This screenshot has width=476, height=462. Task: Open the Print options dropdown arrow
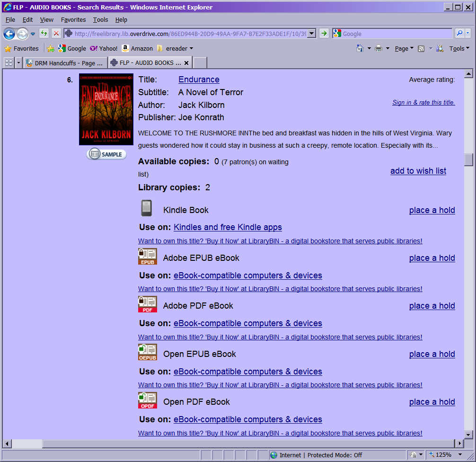[x=388, y=48]
